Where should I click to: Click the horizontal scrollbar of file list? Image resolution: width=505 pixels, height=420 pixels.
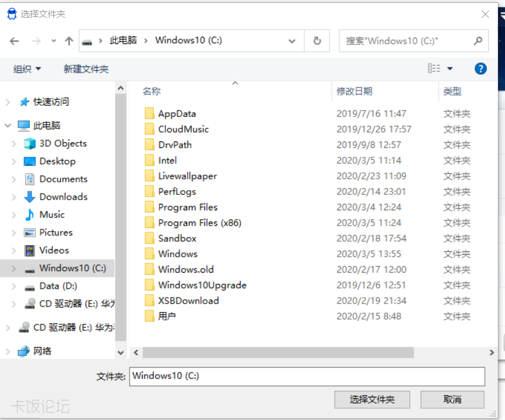[x=278, y=352]
